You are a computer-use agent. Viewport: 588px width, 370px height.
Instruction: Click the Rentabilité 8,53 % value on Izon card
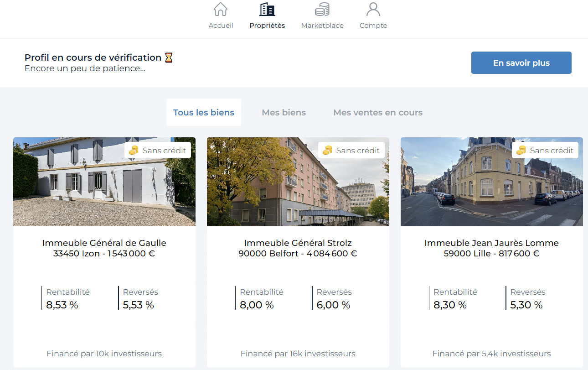tap(62, 305)
